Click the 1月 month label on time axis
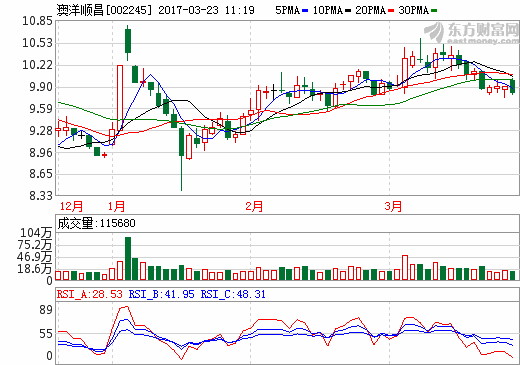This screenshot has width=520, height=365. pos(116,206)
